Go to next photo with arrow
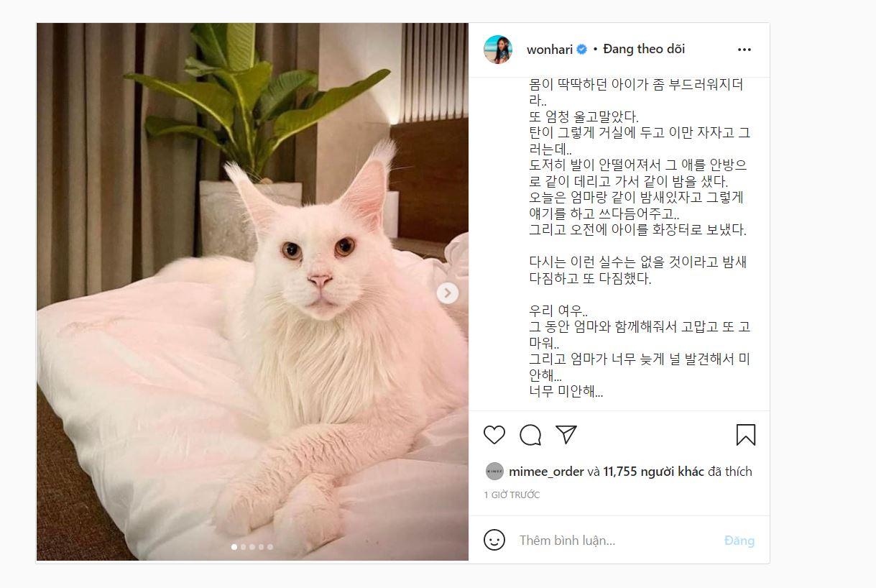 coord(448,293)
